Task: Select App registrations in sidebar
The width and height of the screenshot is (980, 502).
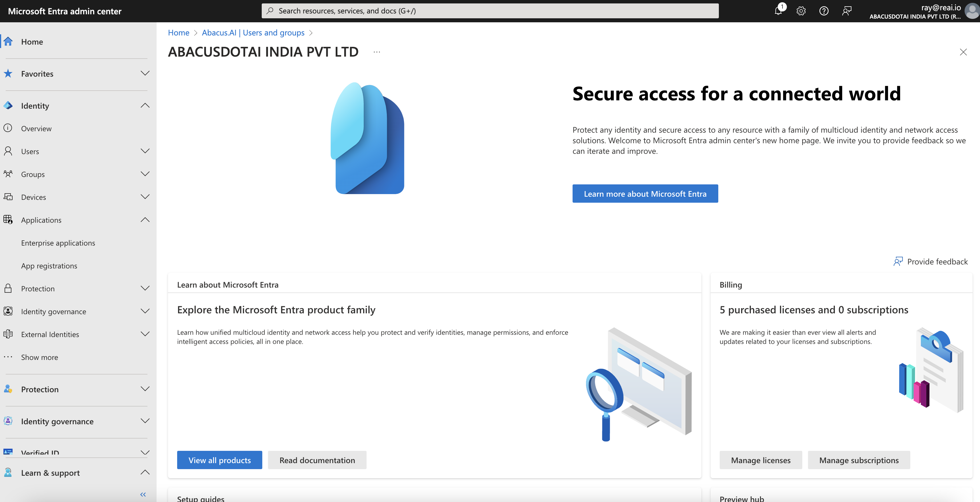Action: tap(49, 266)
